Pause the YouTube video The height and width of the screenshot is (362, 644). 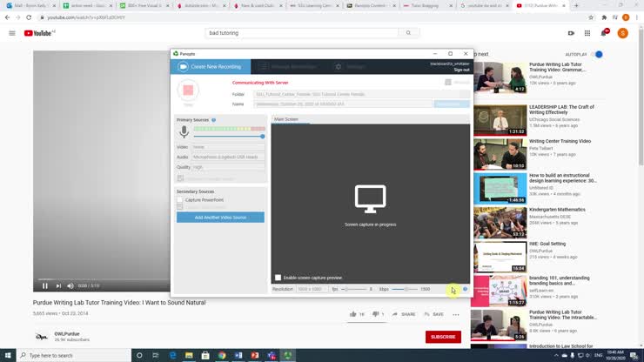coord(45,285)
